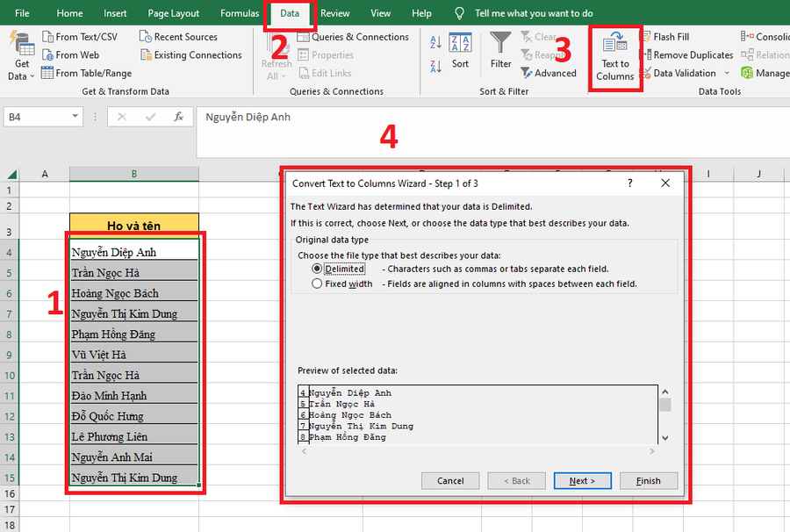790x532 pixels.
Task: Click preview horizontal scroll right arrow
Action: 652,451
